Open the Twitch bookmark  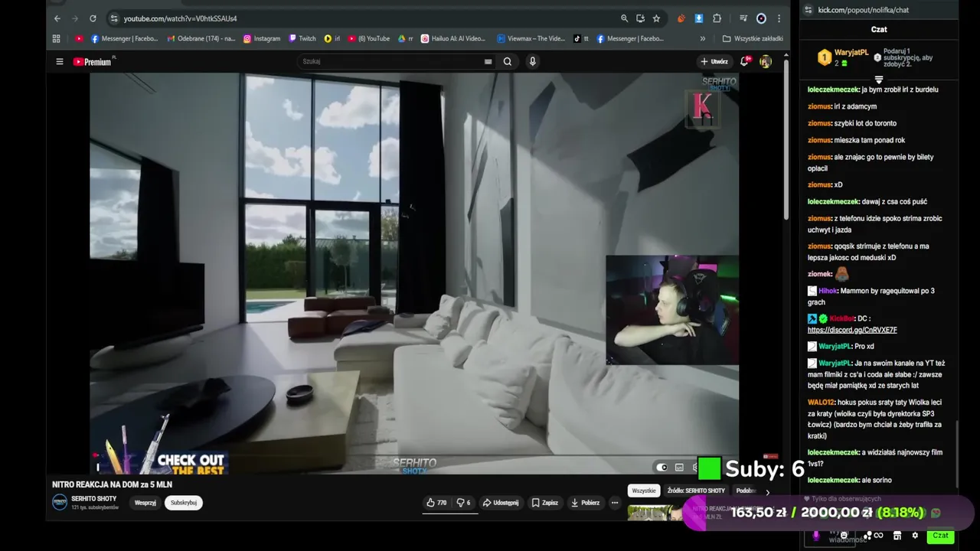click(302, 38)
